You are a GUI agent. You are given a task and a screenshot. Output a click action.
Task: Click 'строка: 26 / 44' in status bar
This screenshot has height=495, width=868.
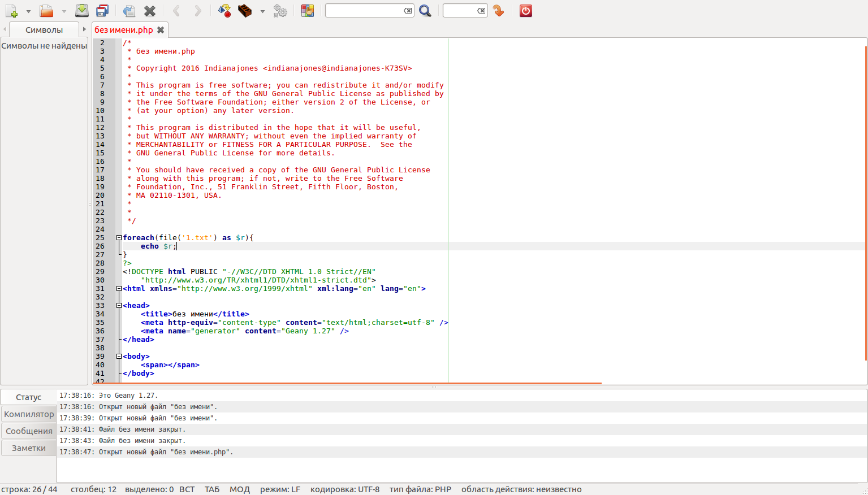click(29, 489)
